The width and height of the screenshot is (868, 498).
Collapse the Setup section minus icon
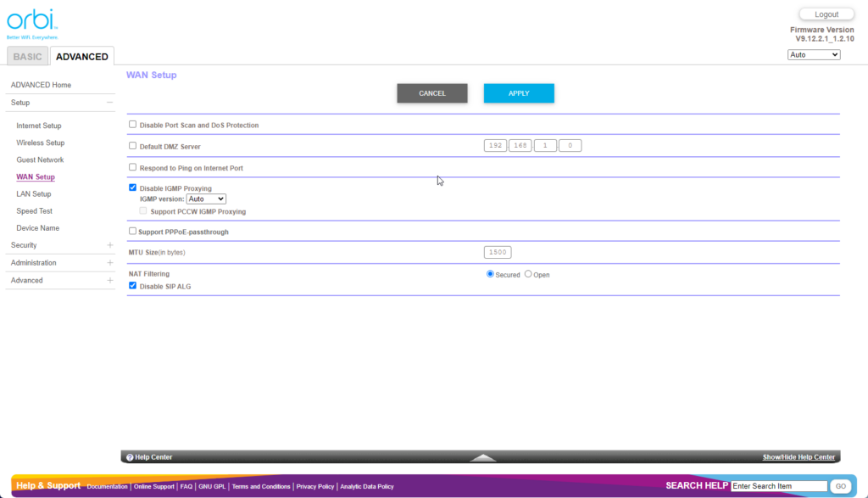(x=109, y=103)
